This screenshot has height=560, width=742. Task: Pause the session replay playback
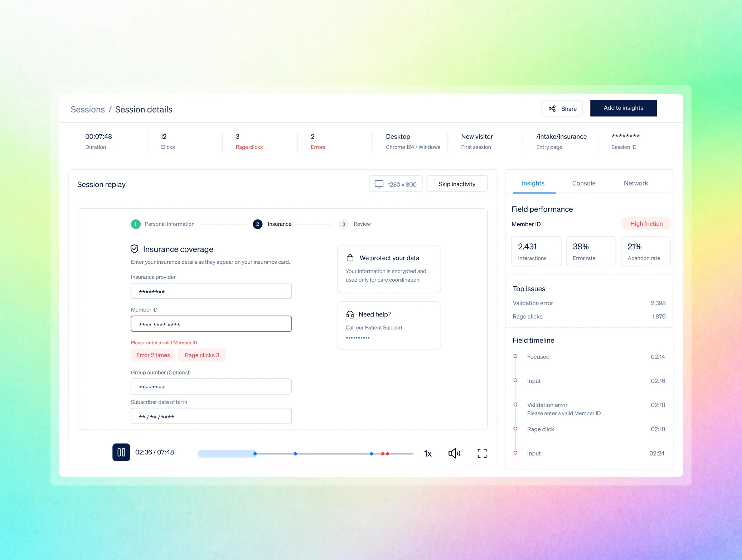click(x=121, y=452)
